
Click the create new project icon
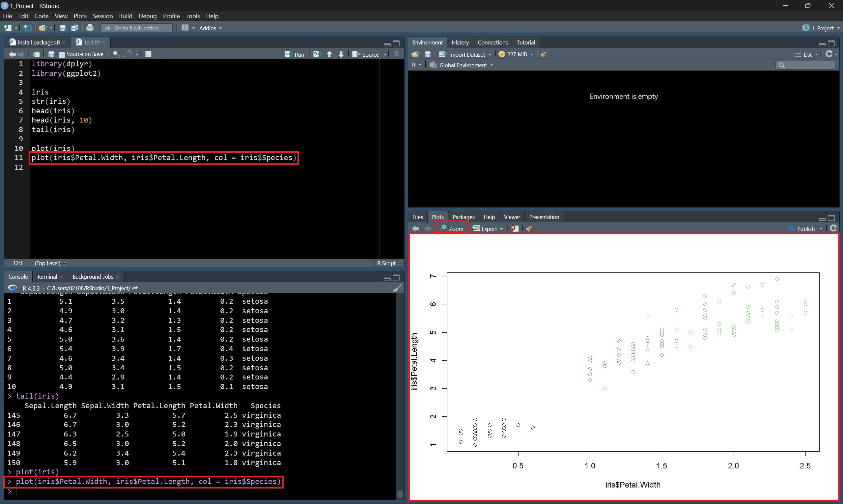tap(27, 28)
